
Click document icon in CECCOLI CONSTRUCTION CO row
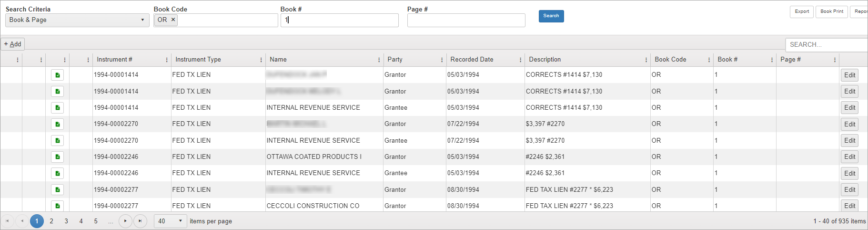pos(57,206)
